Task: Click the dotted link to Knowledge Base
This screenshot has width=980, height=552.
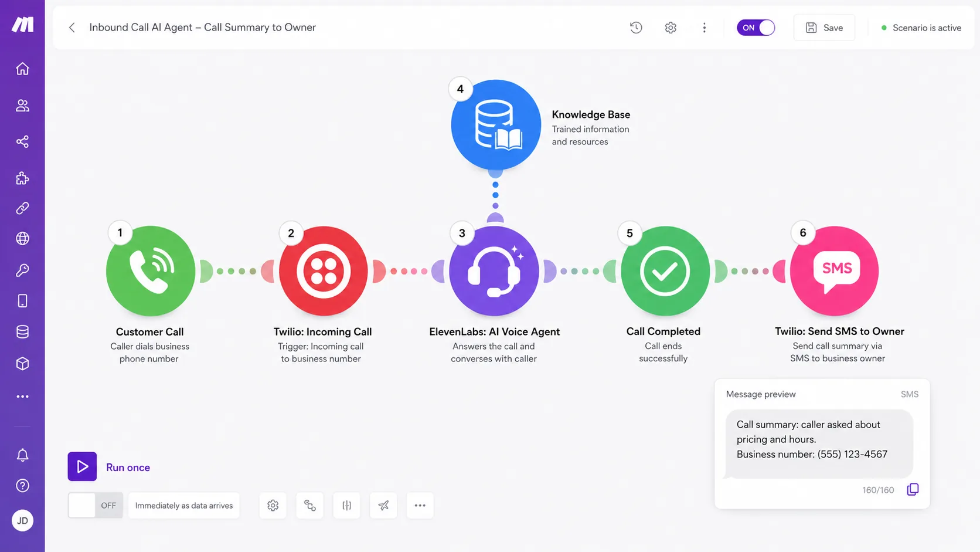Action: [x=495, y=195]
